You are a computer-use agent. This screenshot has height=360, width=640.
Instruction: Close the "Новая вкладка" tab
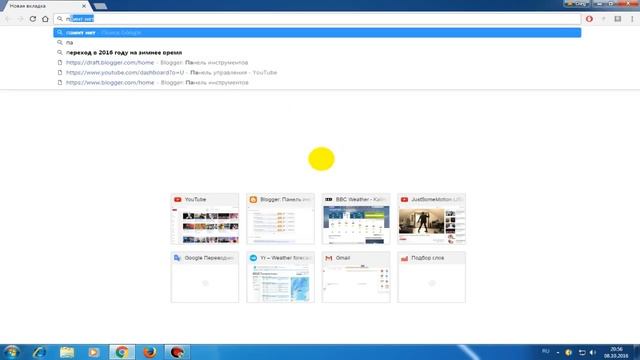coord(84,6)
